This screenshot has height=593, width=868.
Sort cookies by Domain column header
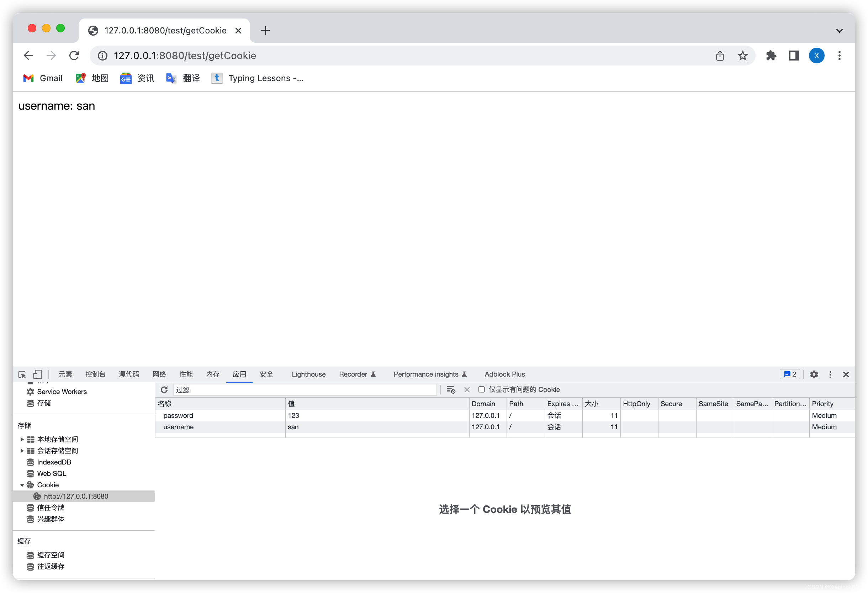[x=487, y=404]
